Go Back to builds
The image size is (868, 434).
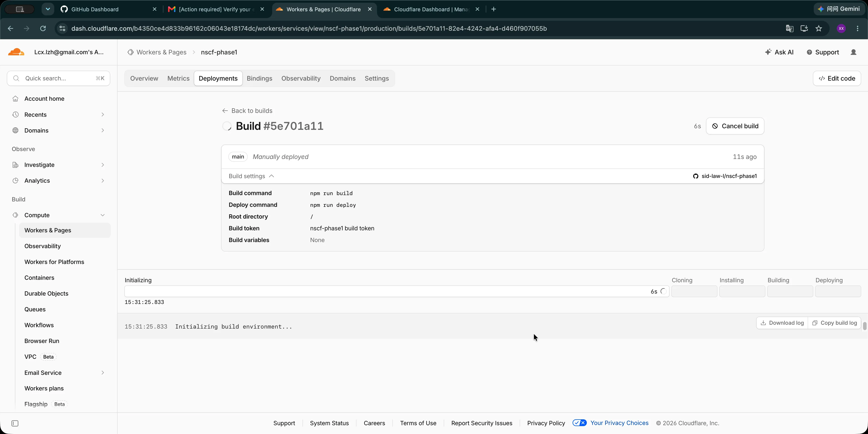point(247,111)
